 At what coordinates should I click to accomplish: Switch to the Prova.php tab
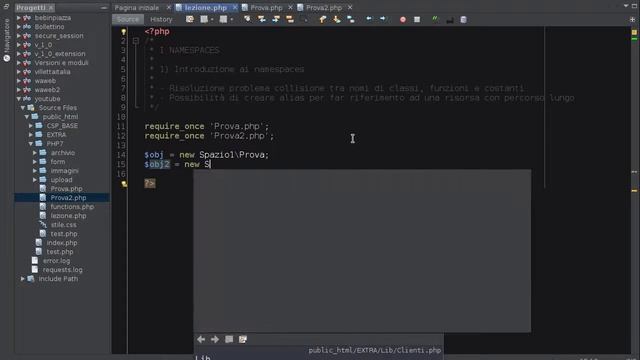(x=267, y=7)
